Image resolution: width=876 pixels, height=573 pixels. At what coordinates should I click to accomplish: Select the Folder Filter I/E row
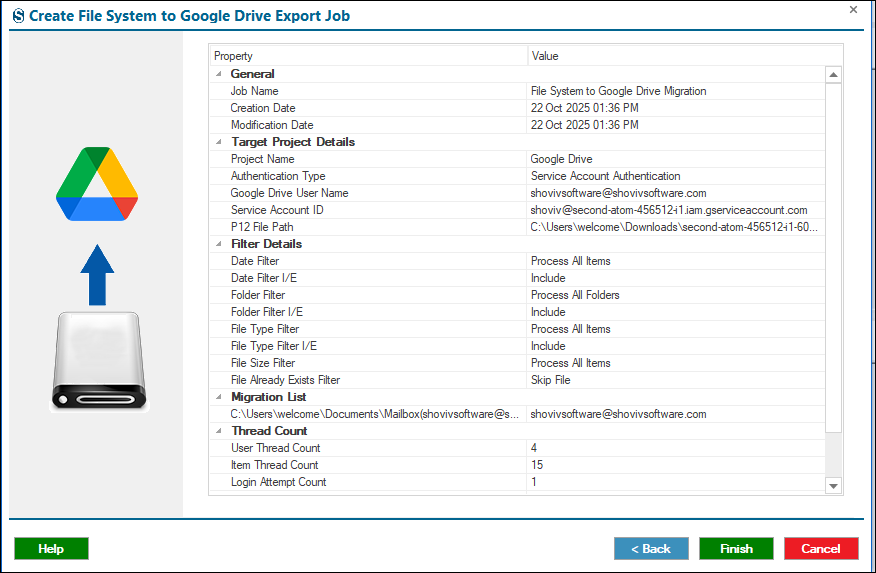click(x=517, y=312)
